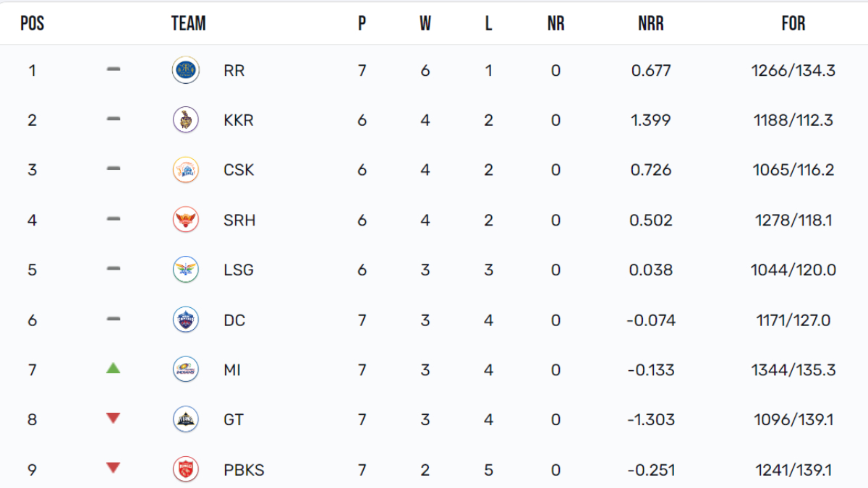This screenshot has height=488, width=868.
Task: Sort table by FOR column header
Action: (x=793, y=24)
